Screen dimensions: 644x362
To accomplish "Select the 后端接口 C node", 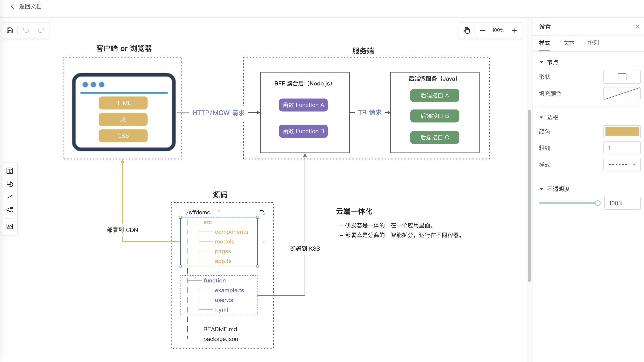I will [435, 137].
